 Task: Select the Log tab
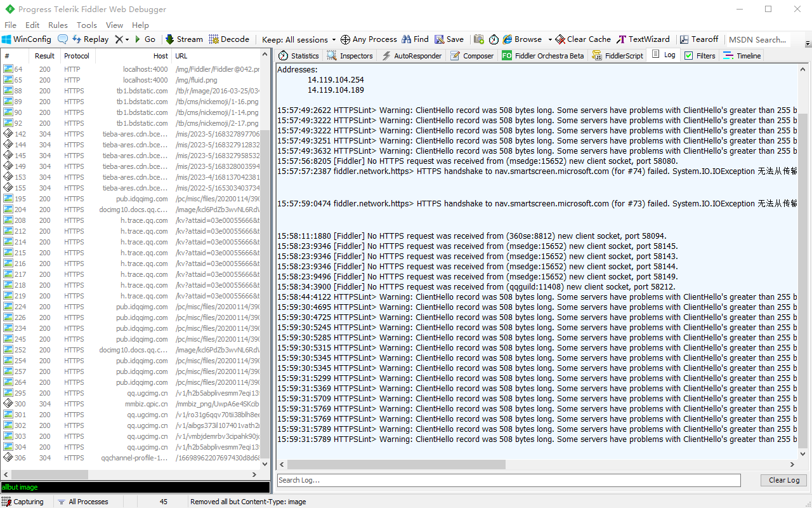664,55
